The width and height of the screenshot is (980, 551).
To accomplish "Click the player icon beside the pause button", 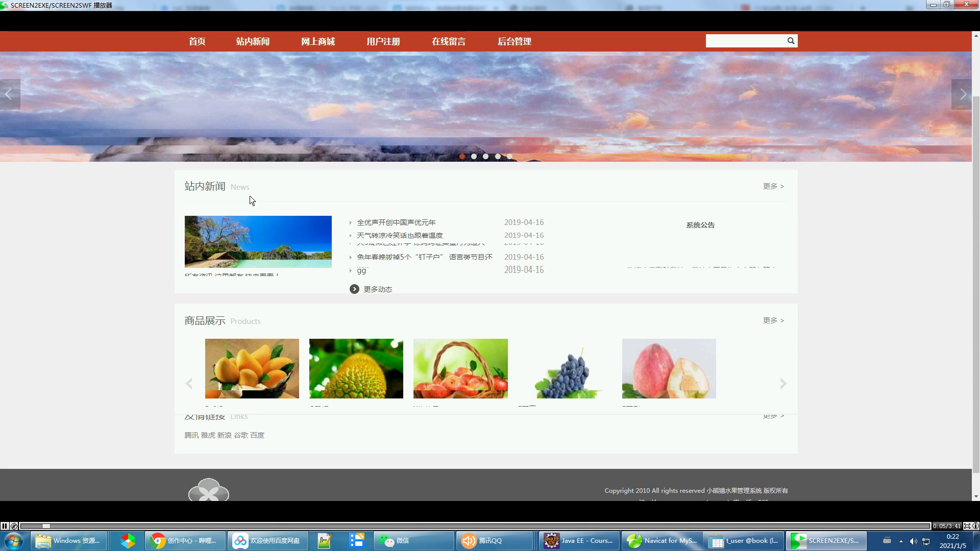I will point(14,526).
